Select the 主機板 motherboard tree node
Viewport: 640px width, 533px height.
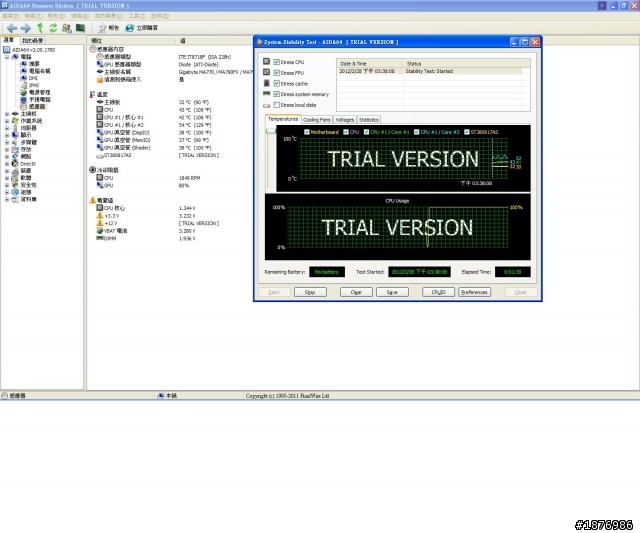click(x=29, y=114)
